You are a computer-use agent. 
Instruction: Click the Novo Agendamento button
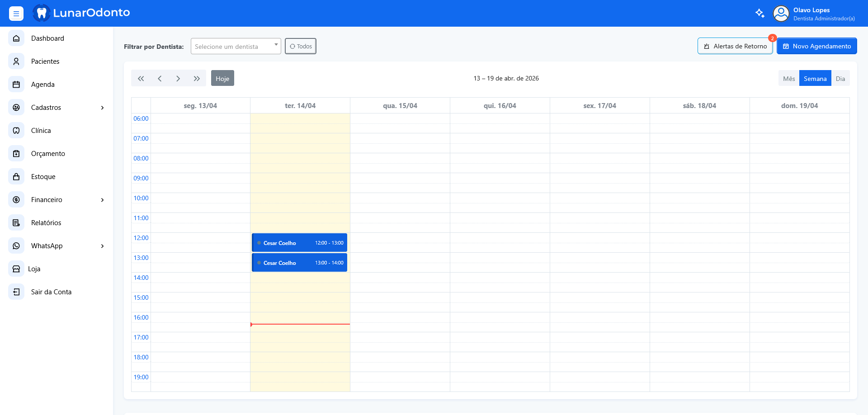pyautogui.click(x=816, y=46)
